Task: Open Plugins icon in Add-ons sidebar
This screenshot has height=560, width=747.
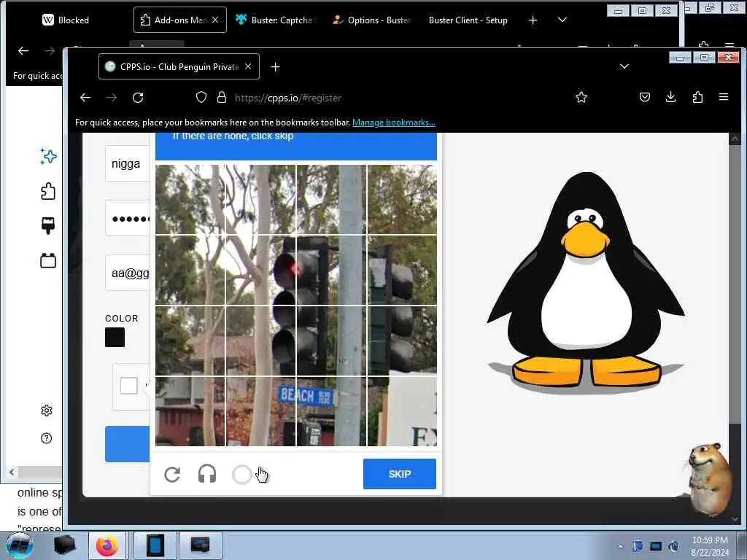Action: (48, 260)
